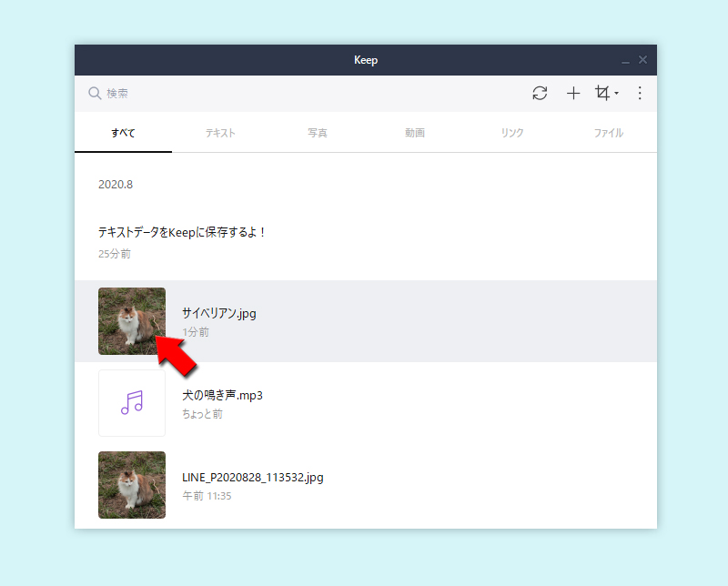728x586 pixels.
Task: Switch to the 写真 tab
Action: 318,132
